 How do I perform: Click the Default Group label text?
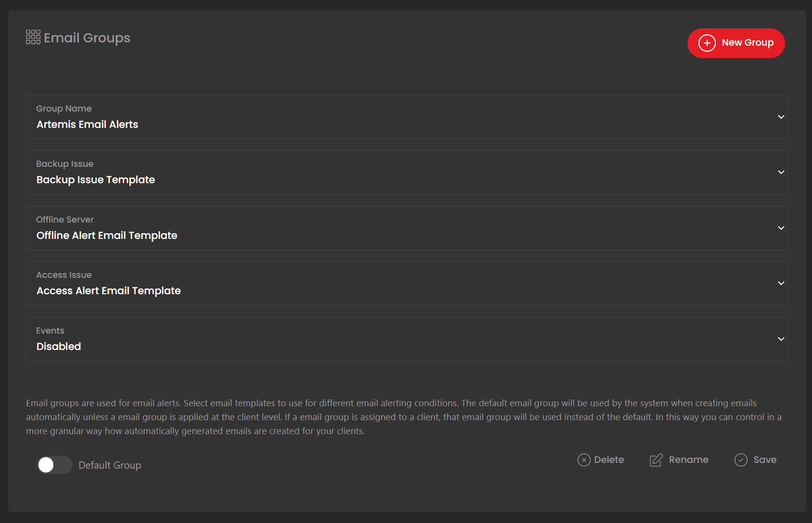pyautogui.click(x=110, y=465)
